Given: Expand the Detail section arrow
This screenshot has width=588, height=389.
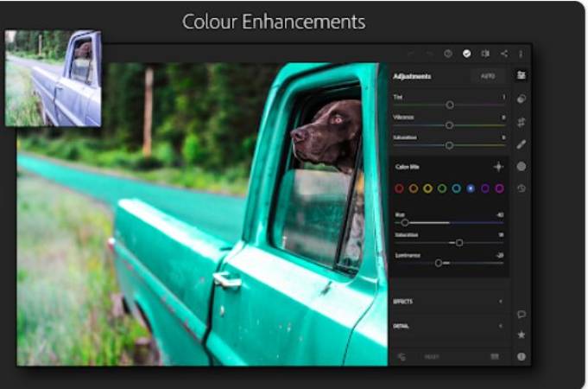Looking at the screenshot, I should [x=501, y=326].
